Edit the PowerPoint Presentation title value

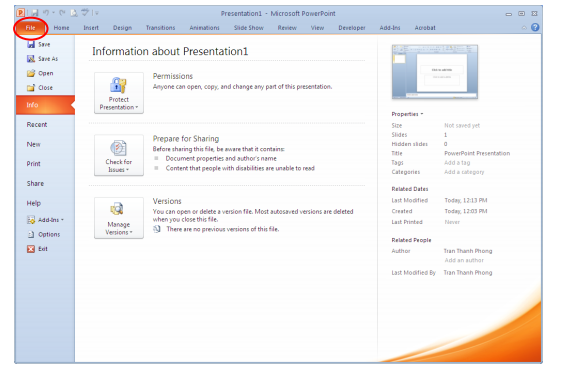tap(477, 153)
